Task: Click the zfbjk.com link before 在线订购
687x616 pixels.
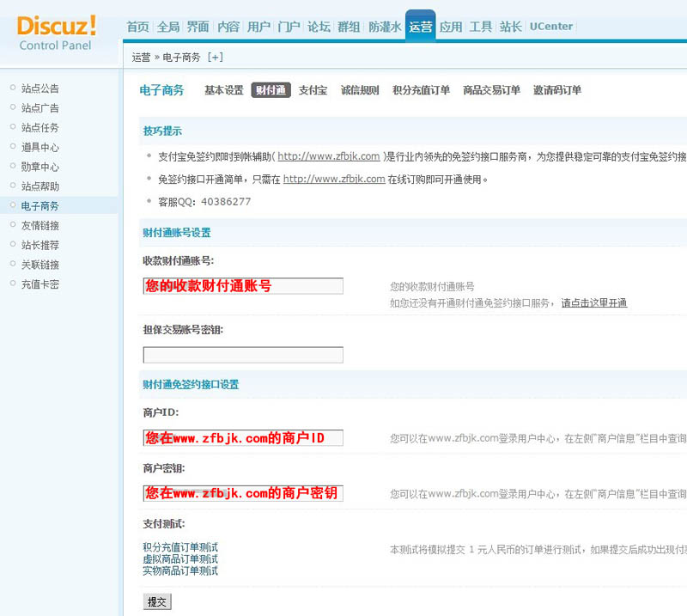Action: tap(334, 179)
